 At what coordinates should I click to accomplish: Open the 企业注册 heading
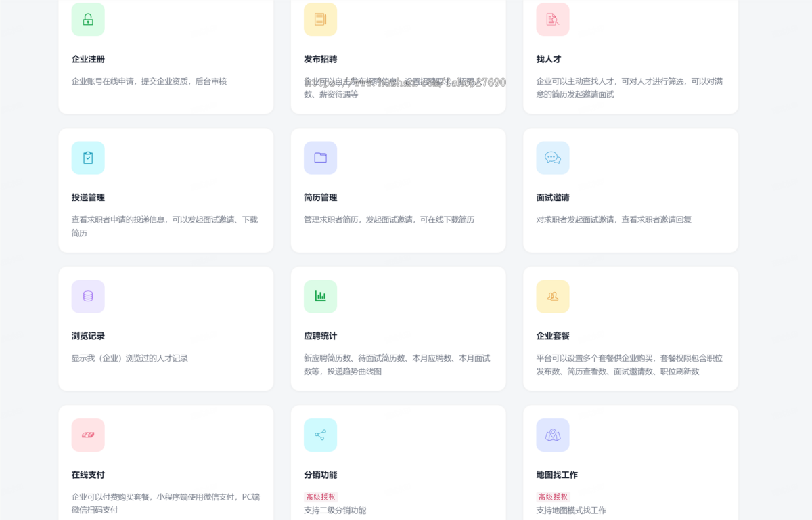[x=88, y=59]
